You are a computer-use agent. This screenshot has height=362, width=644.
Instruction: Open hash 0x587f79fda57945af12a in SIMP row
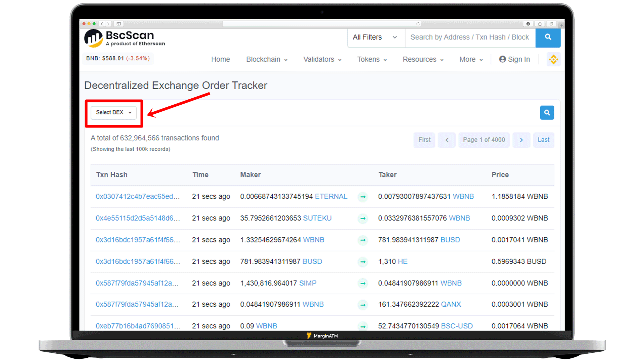tap(137, 283)
